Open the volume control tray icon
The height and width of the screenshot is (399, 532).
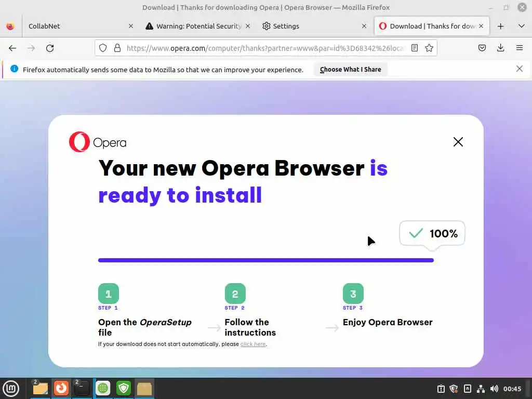494,389
